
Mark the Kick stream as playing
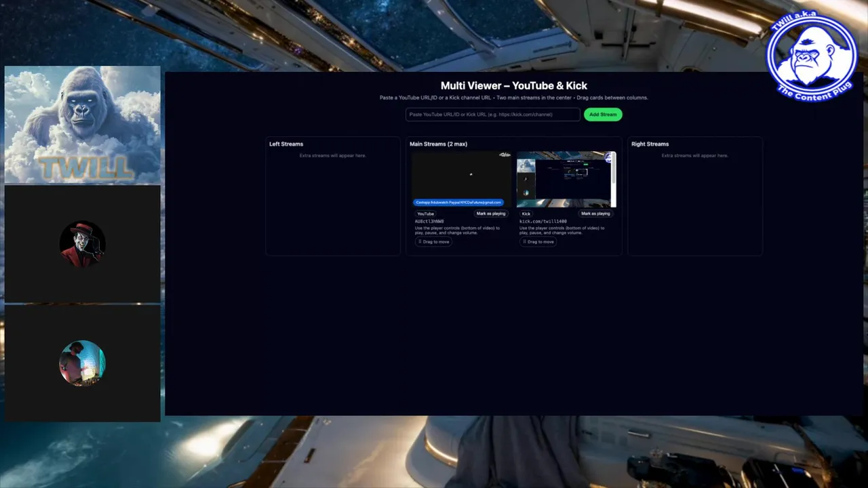(x=595, y=213)
